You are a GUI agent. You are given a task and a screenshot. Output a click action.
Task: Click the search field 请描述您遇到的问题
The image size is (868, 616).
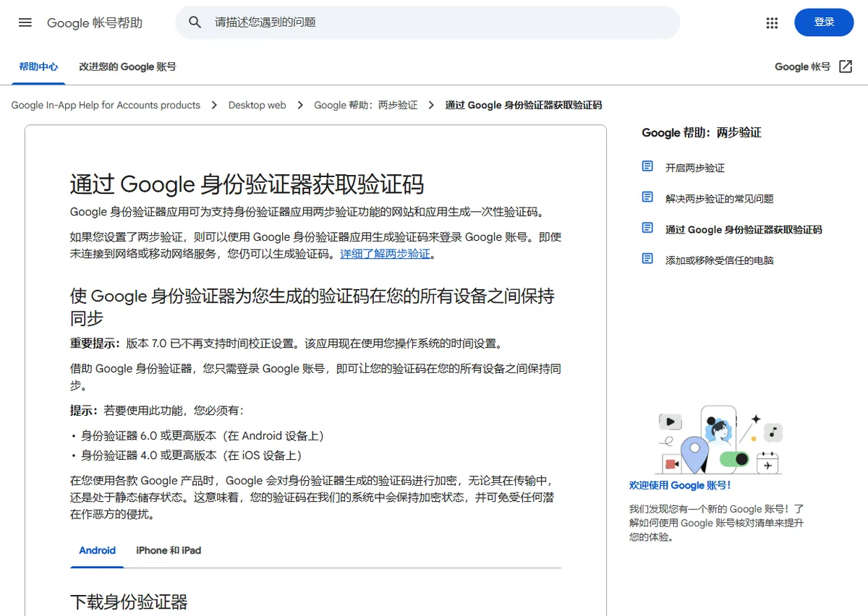427,22
